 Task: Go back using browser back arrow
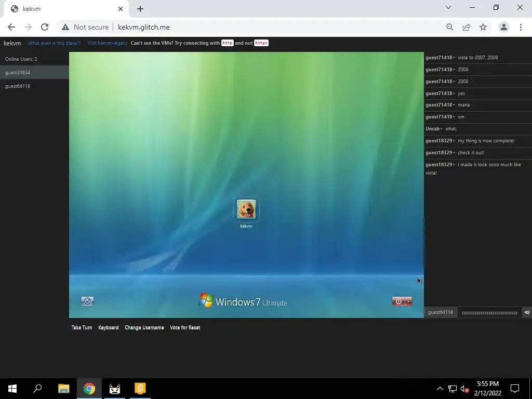[x=11, y=27]
